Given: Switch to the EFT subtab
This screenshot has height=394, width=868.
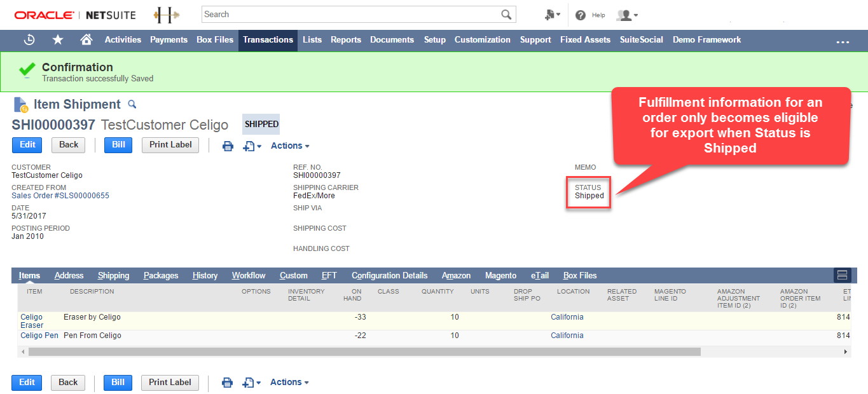Looking at the screenshot, I should 329,275.
